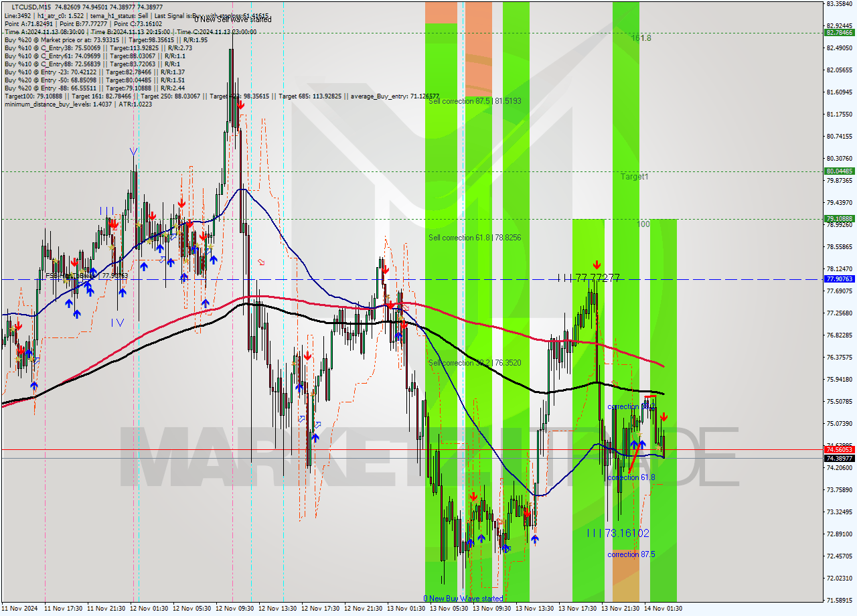Select the green 82.78466 price level tag
This screenshot has height=616, width=857.
point(839,32)
